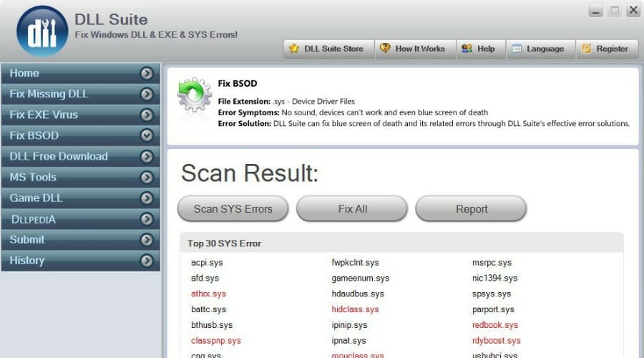Select bthusb.sys entry
This screenshot has width=644, height=358.
pos(212,325)
